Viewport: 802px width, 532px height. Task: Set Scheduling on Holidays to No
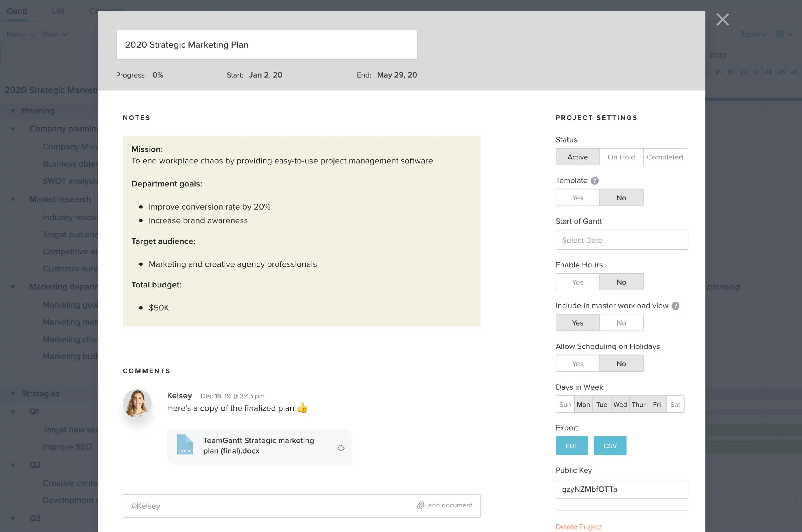tap(621, 364)
